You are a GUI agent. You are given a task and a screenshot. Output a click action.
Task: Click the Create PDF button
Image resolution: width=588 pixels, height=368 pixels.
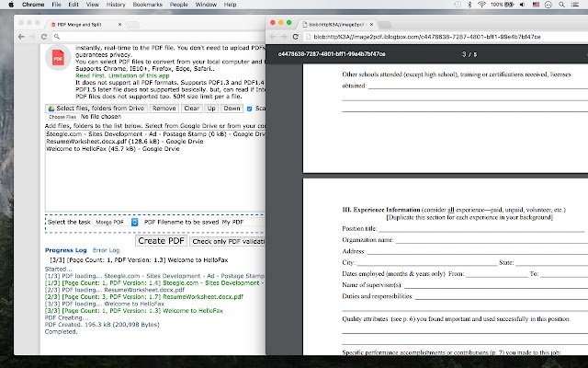(x=162, y=241)
